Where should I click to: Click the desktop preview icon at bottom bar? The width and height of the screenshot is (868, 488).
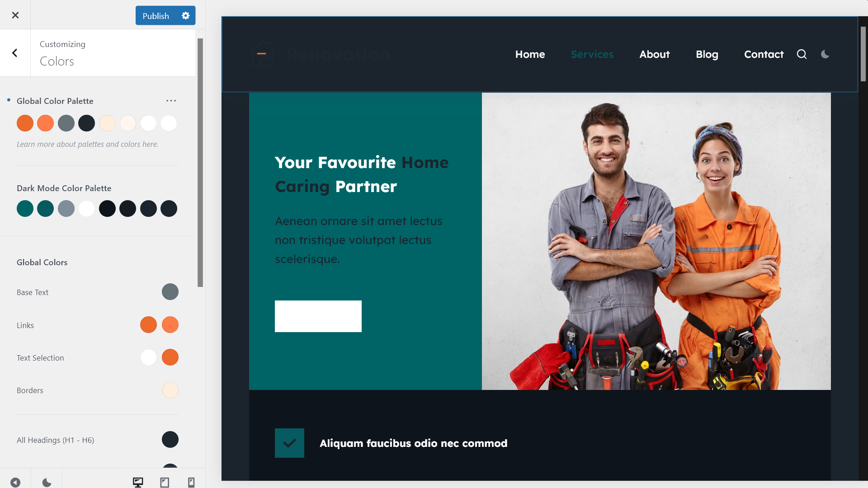pyautogui.click(x=138, y=482)
